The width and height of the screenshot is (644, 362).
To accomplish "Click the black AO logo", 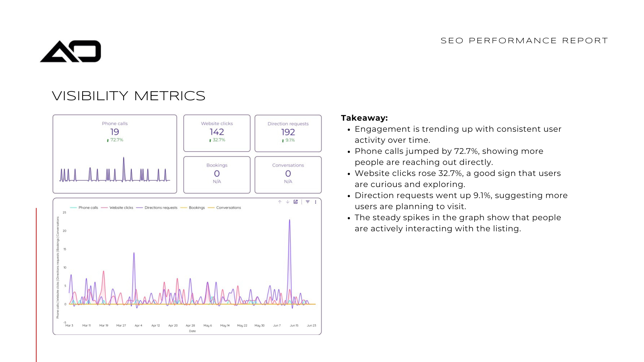I will click(70, 51).
